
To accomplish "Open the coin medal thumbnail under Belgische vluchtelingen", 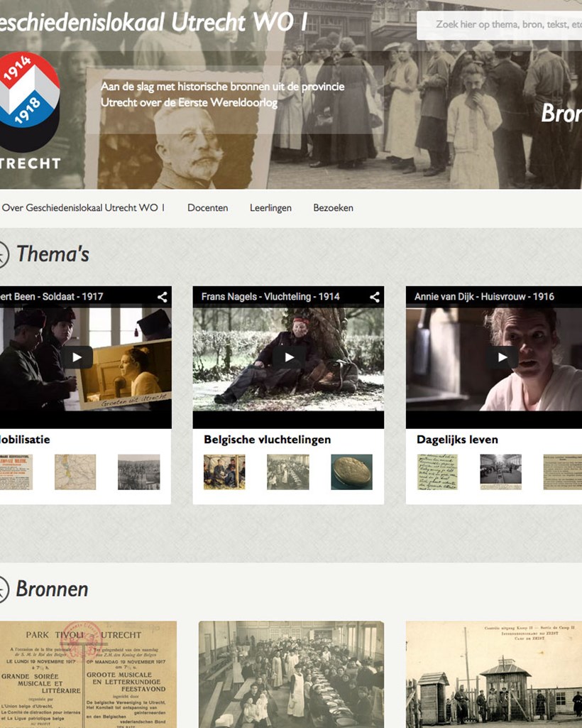I will pyautogui.click(x=351, y=472).
